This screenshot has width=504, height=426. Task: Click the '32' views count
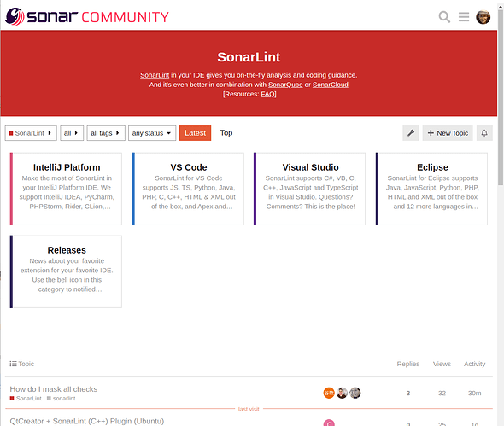(x=442, y=393)
